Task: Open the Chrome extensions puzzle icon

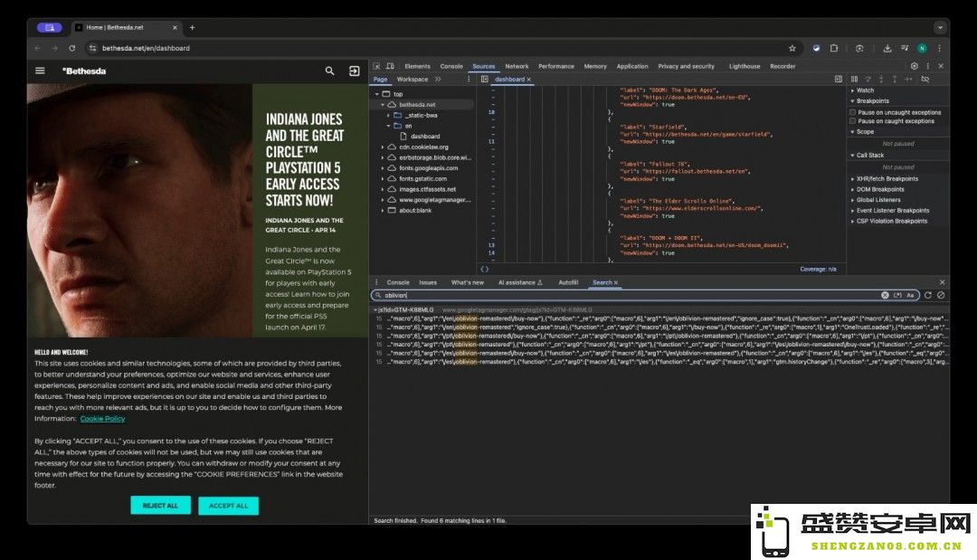Action: pos(834,48)
